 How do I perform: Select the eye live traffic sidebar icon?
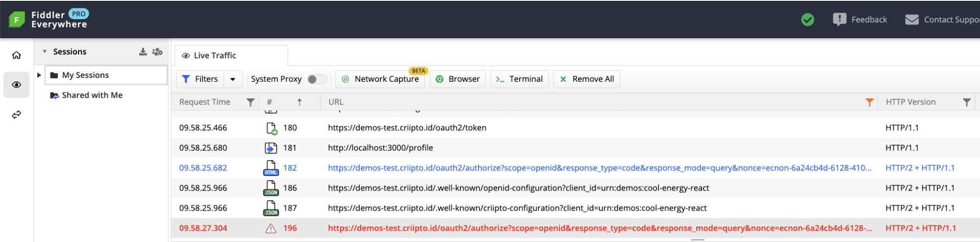click(x=17, y=85)
